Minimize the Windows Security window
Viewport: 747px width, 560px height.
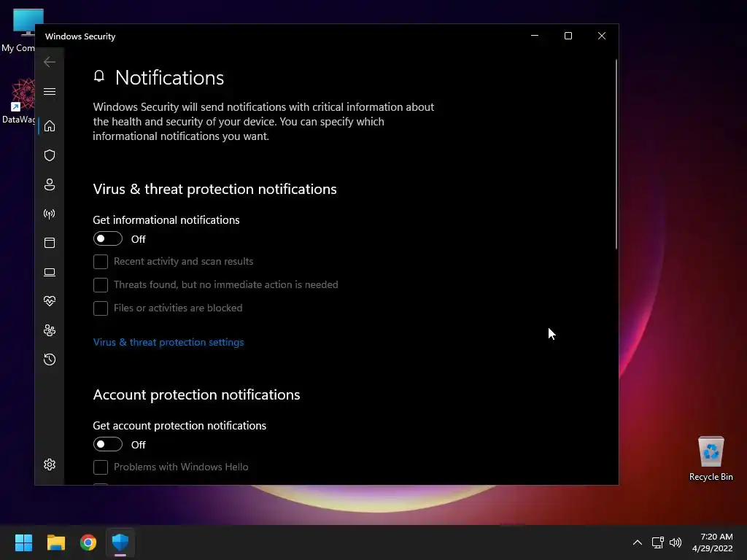tap(535, 36)
